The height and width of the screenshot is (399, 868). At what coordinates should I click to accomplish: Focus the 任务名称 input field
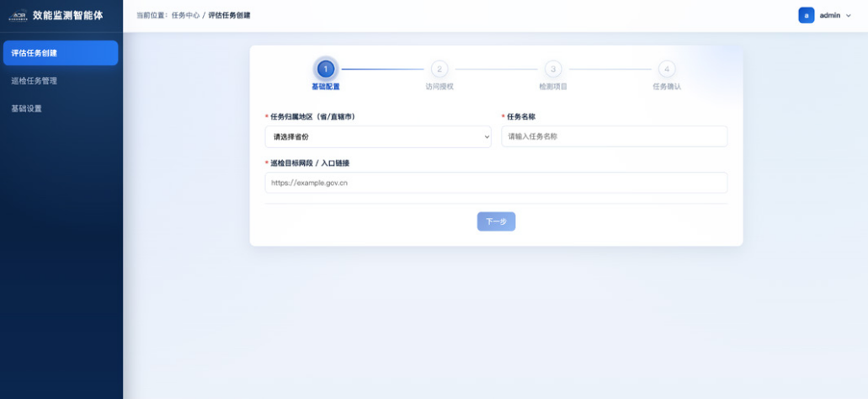pyautogui.click(x=615, y=136)
